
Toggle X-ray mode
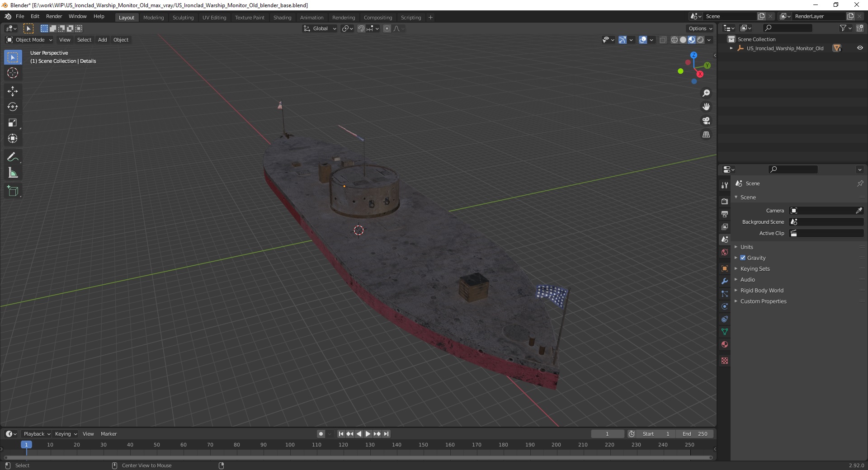coord(663,40)
